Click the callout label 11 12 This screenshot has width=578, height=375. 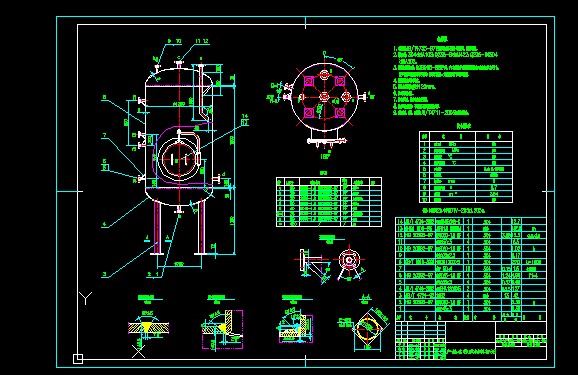pos(202,41)
